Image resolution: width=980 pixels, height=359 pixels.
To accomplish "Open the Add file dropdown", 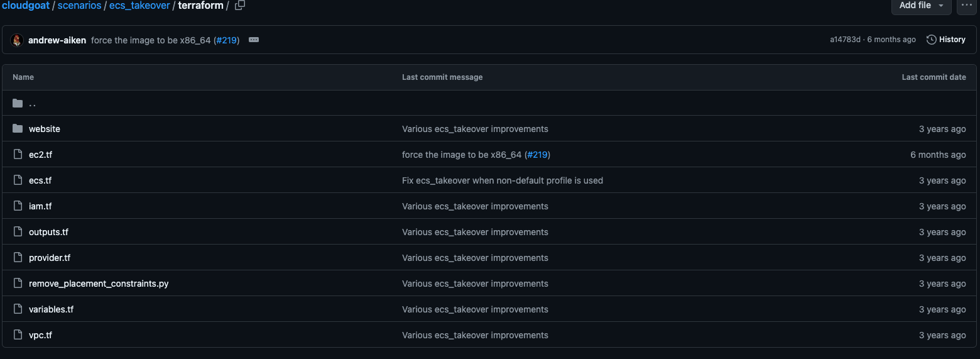I will point(921,5).
